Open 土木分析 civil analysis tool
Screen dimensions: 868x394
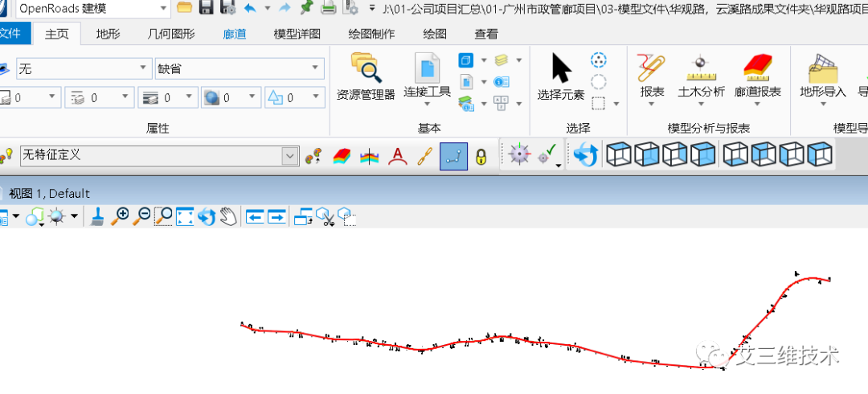pos(701,76)
